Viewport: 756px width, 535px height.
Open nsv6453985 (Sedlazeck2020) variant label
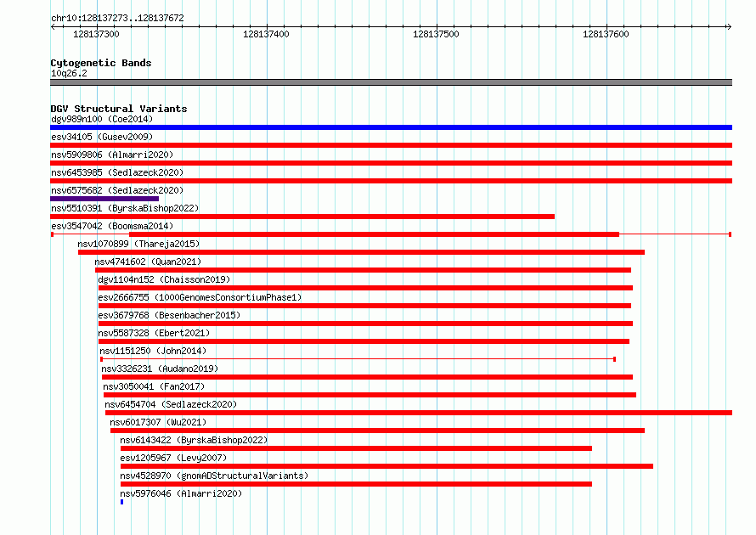point(117,172)
